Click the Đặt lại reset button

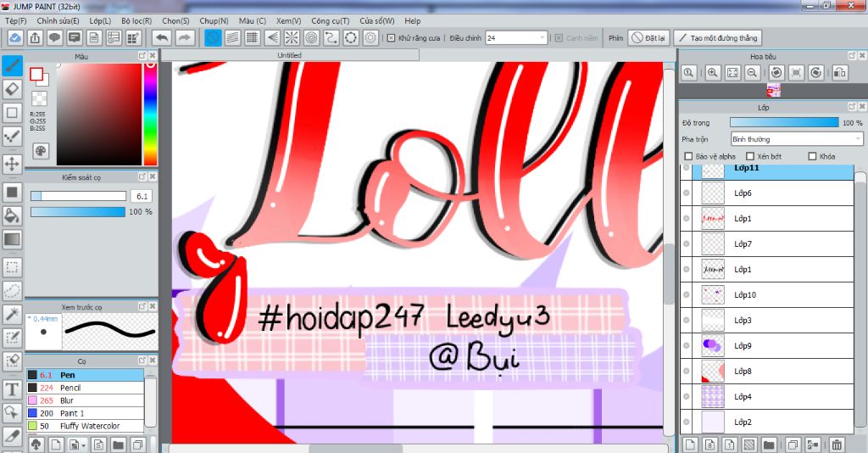[x=648, y=37]
